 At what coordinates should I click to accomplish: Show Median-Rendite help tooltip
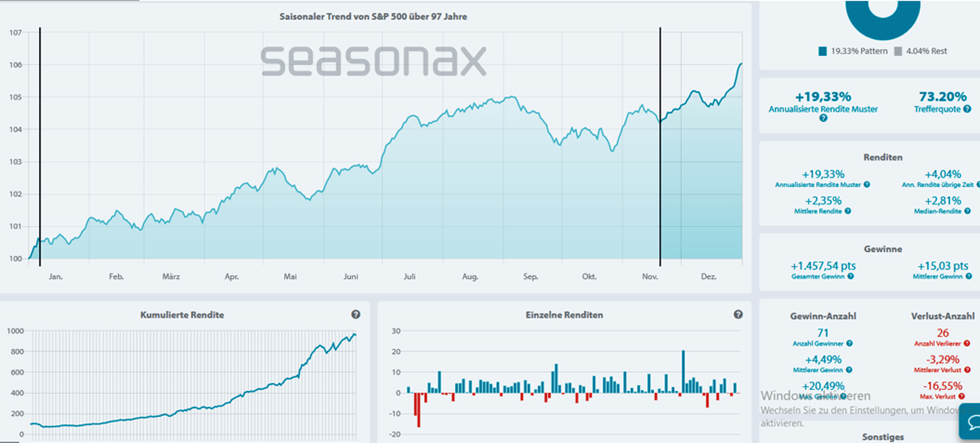click(x=969, y=211)
